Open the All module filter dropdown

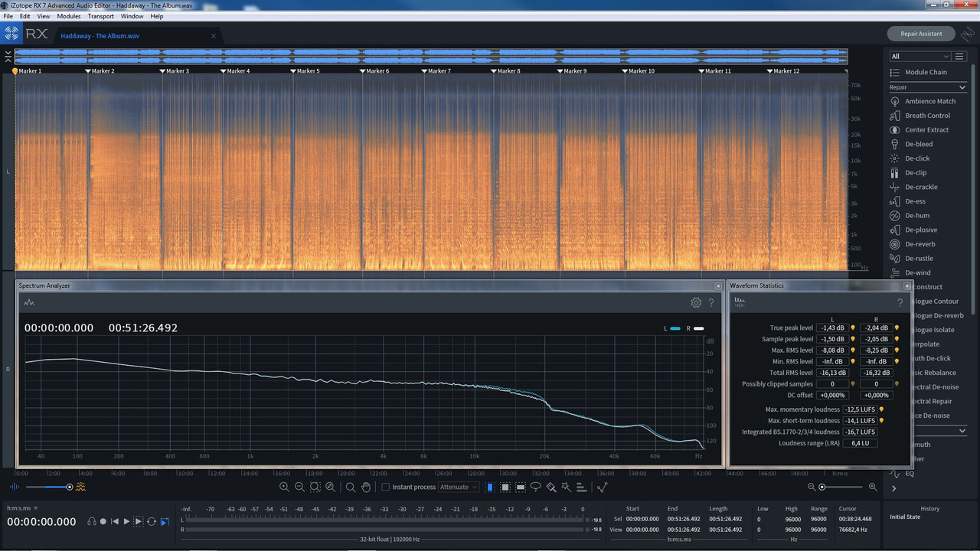click(x=920, y=56)
